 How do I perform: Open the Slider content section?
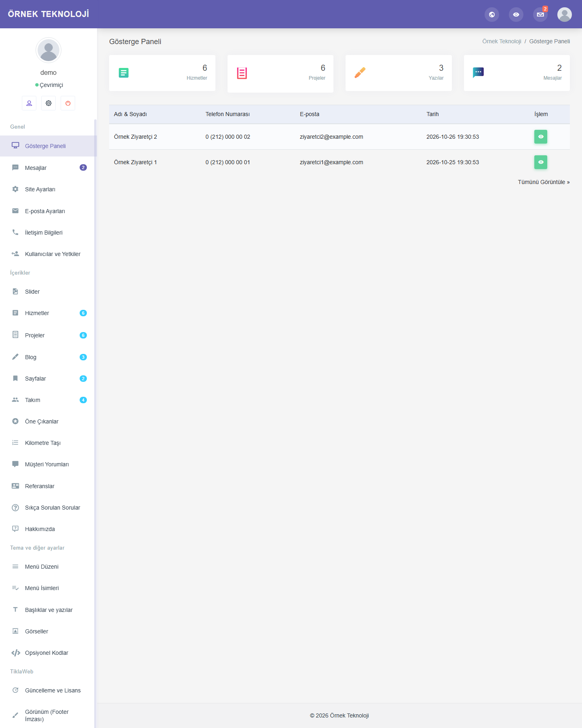coord(48,292)
